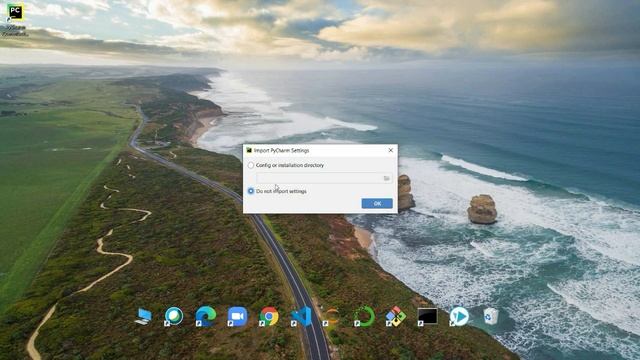The image size is (640, 360).
Task: Launch Microsoft Edge from desktop shortcuts
Action: (205, 316)
